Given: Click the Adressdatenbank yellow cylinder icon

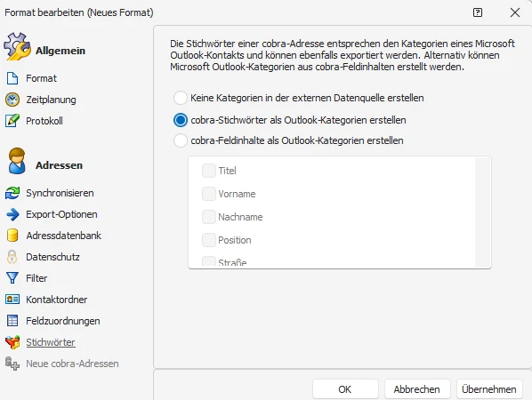Looking at the screenshot, I should pos(12,236).
